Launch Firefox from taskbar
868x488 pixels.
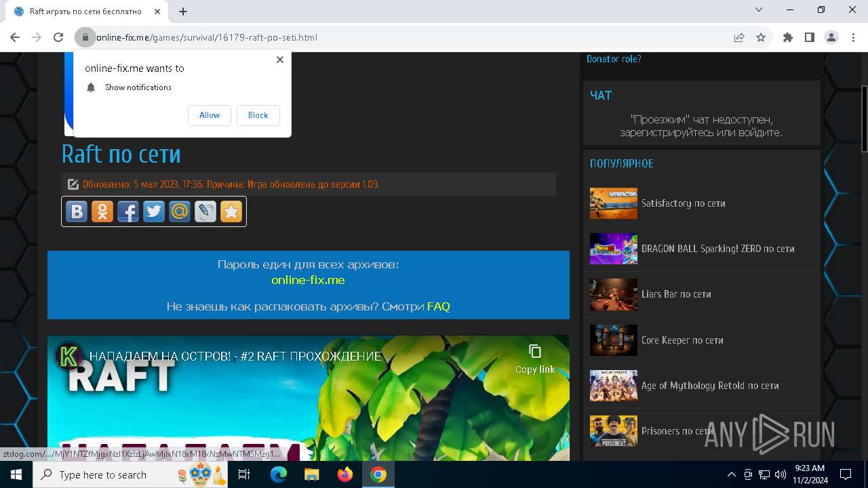(345, 474)
